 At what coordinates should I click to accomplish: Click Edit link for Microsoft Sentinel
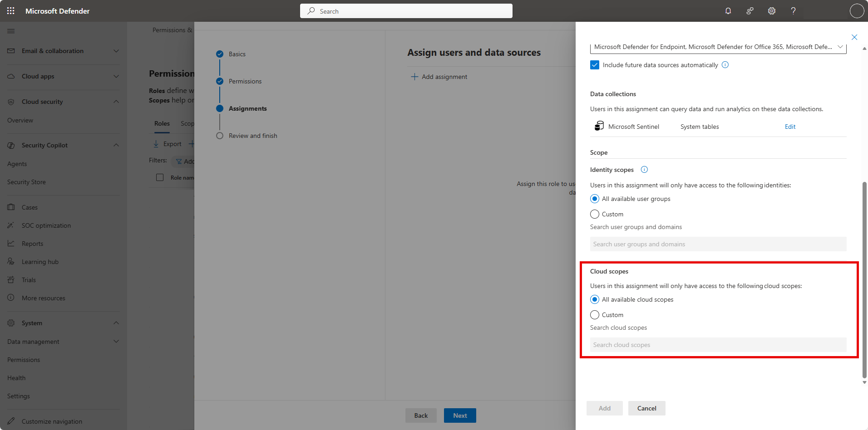click(790, 127)
